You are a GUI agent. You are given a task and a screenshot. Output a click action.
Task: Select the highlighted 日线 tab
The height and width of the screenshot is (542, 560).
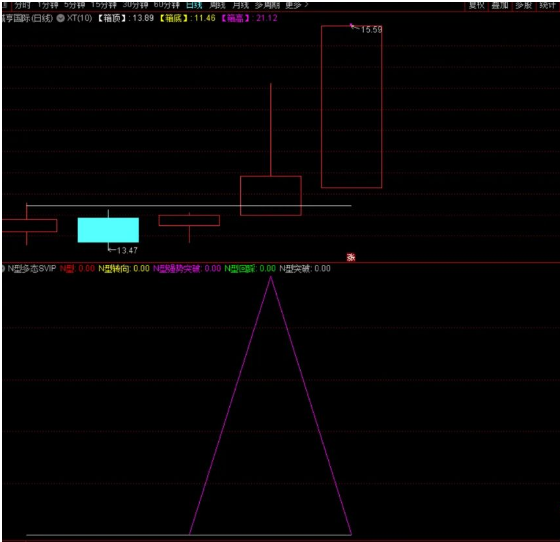click(x=194, y=5)
